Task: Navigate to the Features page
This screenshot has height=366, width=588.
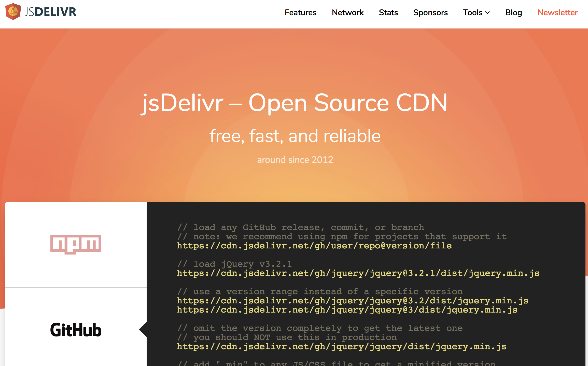Action: 301,12
